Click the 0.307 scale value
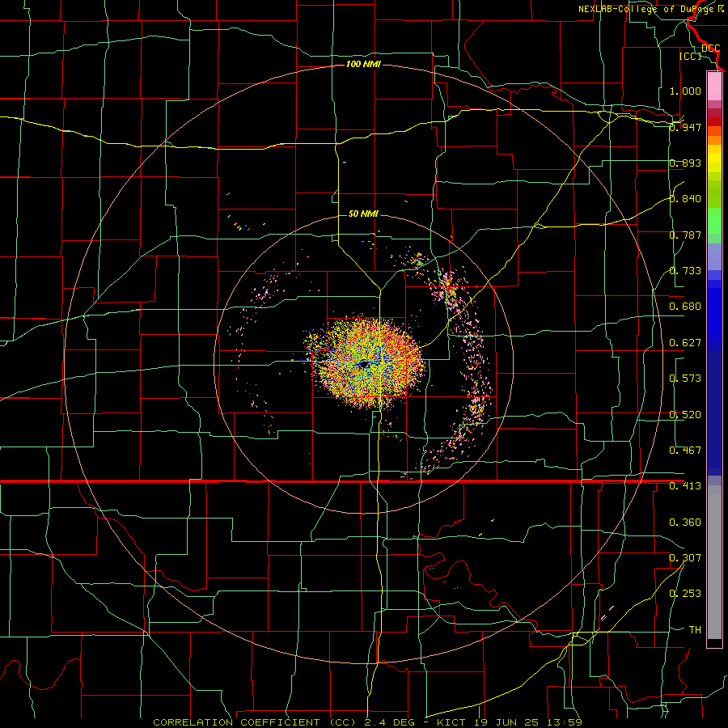This screenshot has height=728, width=728. pos(685,558)
